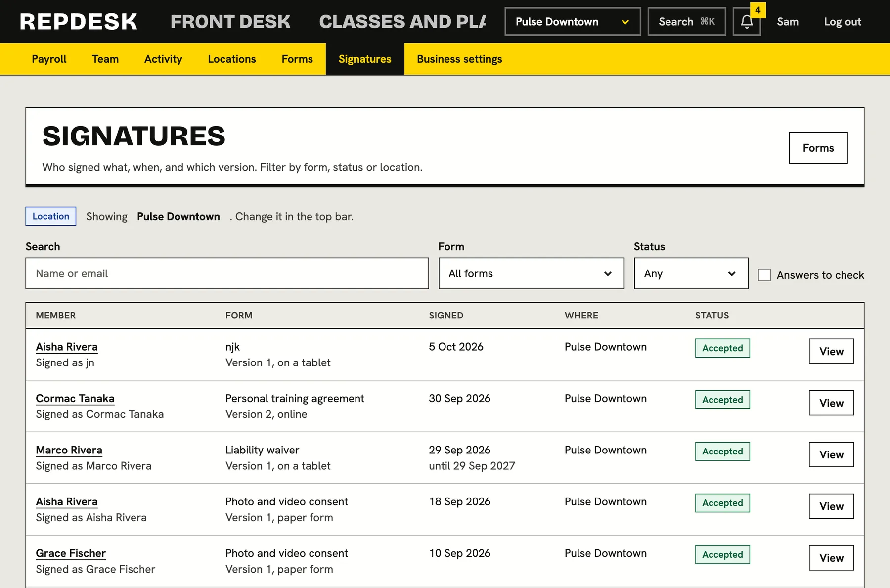890x588 pixels.
Task: Open the Activity tab
Action: point(163,59)
